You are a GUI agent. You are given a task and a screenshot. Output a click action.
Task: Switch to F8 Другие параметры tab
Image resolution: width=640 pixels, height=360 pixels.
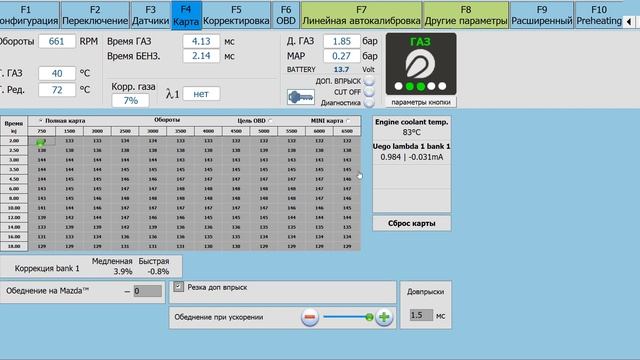pyautogui.click(x=466, y=15)
